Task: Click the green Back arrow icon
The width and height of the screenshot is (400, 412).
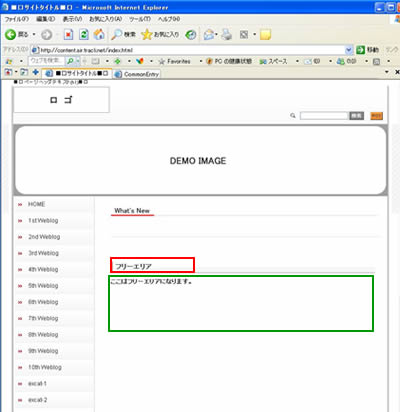Action: click(x=10, y=34)
